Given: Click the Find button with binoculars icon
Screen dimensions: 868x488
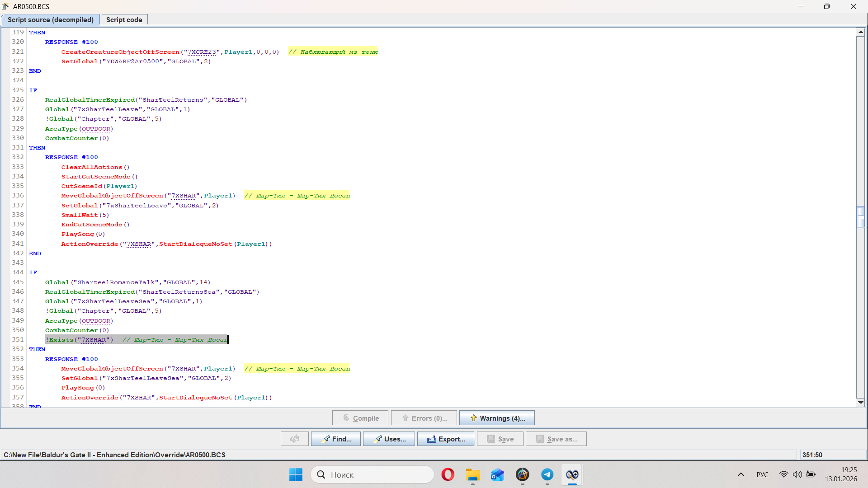Looking at the screenshot, I should click(336, 439).
